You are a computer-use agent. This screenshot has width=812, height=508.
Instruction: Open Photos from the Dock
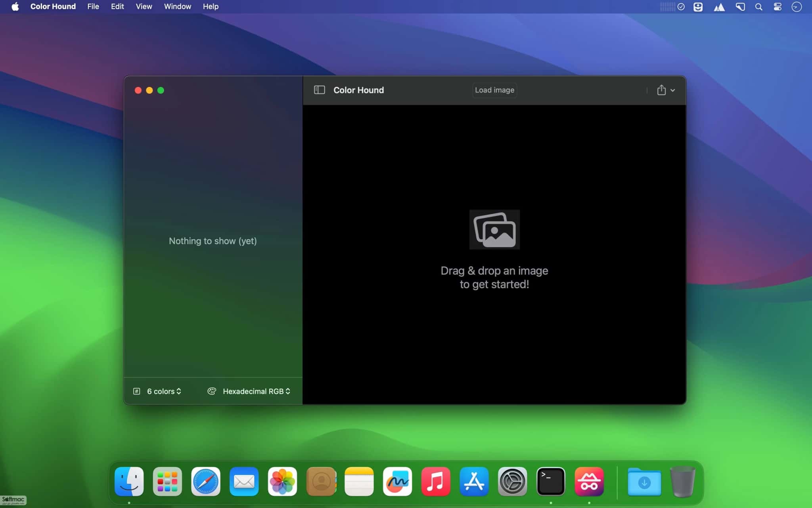tap(282, 481)
